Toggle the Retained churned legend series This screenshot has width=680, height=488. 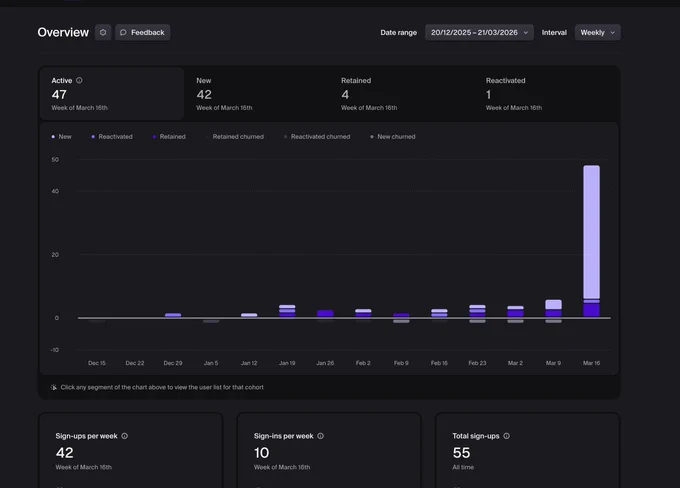click(x=234, y=137)
